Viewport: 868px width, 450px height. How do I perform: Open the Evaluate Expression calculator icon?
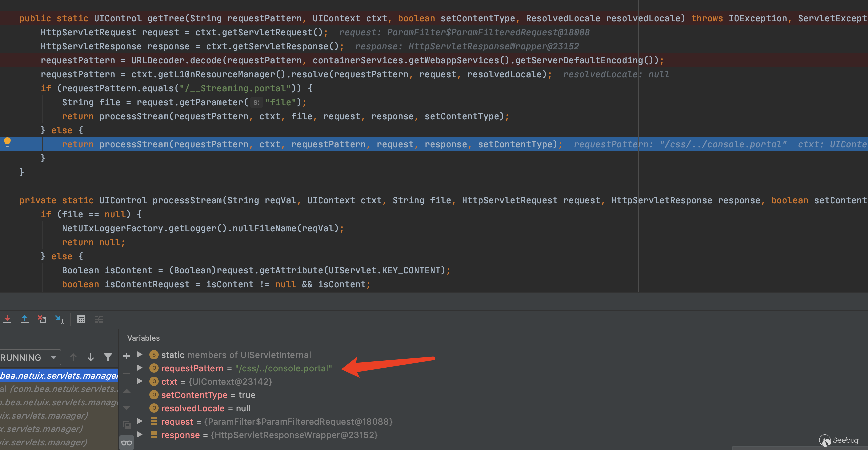pos(81,319)
